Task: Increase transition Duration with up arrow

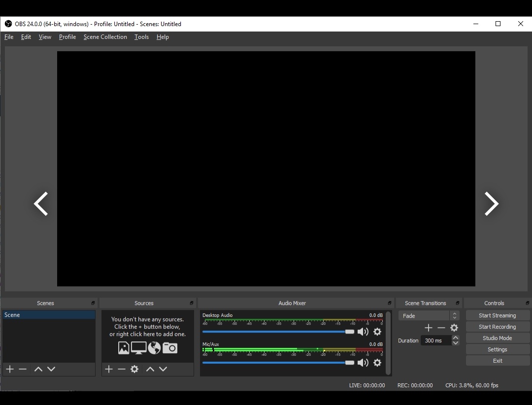Action: [x=456, y=338]
